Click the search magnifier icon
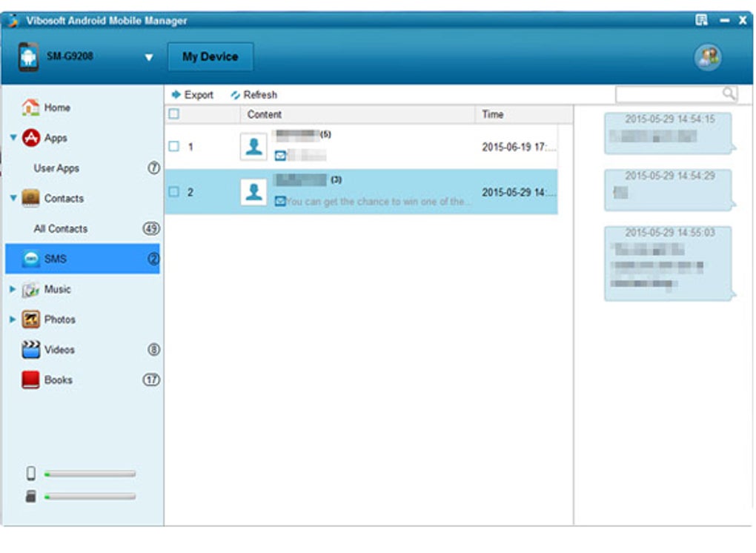 tap(729, 93)
